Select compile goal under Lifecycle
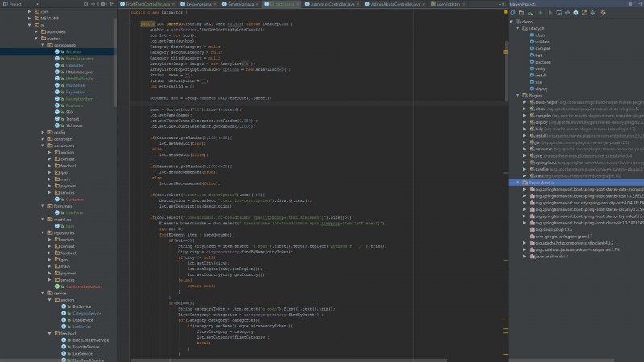The image size is (644, 362). [543, 48]
